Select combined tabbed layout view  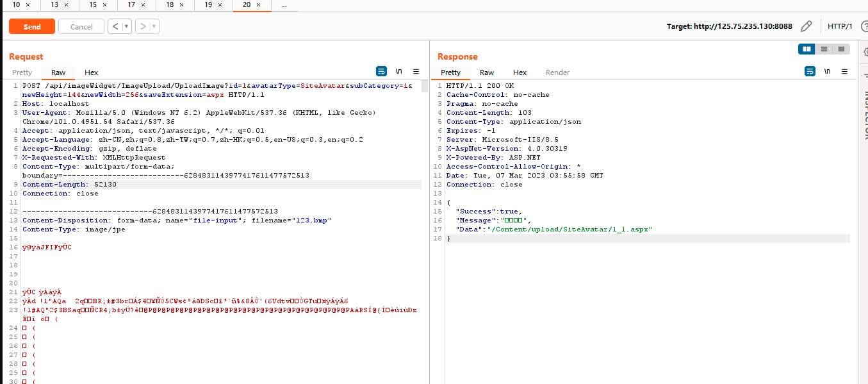pos(841,49)
